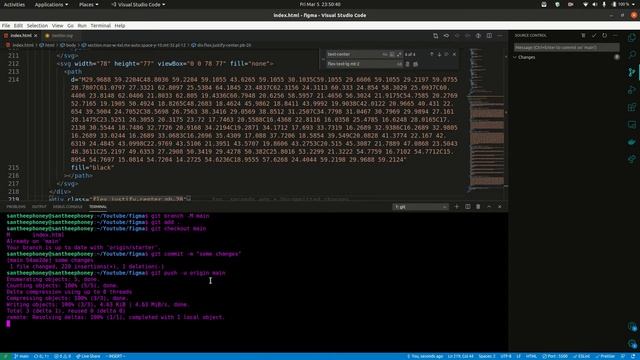Click the minimap code overview
Image resolution: width=640 pixels, height=360 pixels.
tap(487, 120)
